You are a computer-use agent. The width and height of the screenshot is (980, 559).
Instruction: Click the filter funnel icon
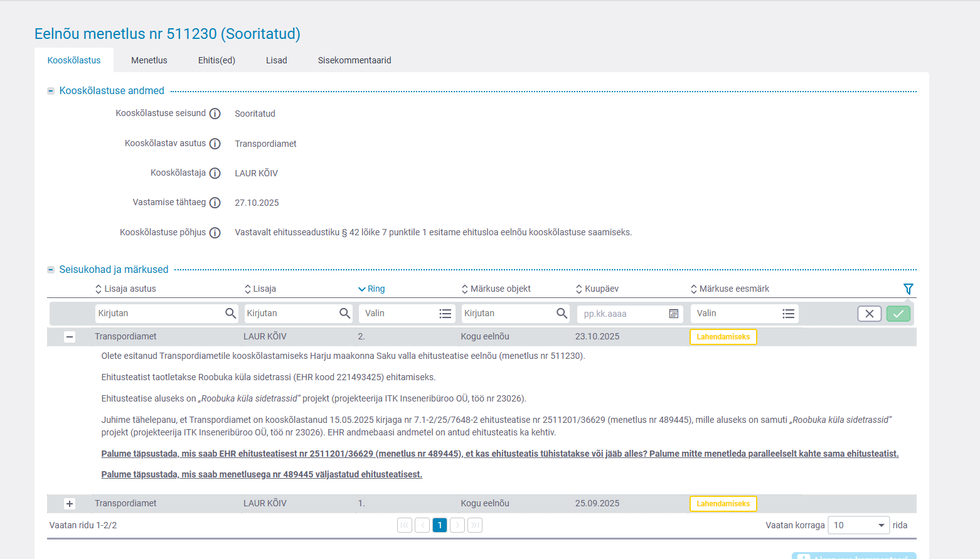coord(908,289)
